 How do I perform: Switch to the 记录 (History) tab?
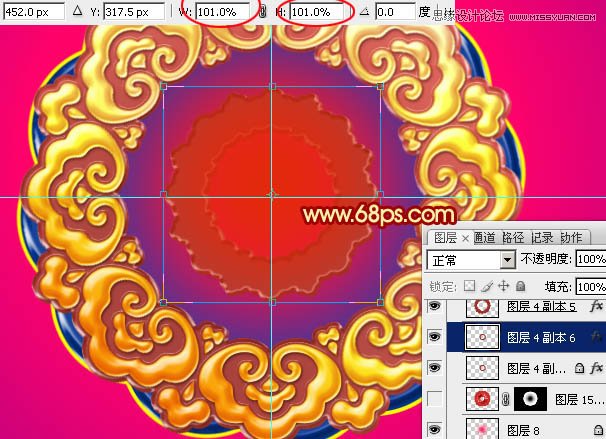click(x=542, y=237)
